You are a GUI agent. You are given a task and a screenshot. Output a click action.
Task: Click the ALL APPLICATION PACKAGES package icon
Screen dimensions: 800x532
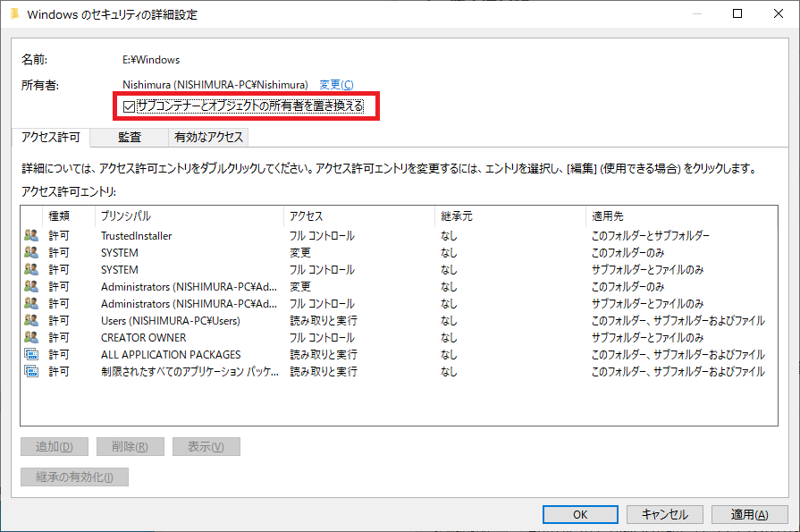pyautogui.click(x=31, y=354)
